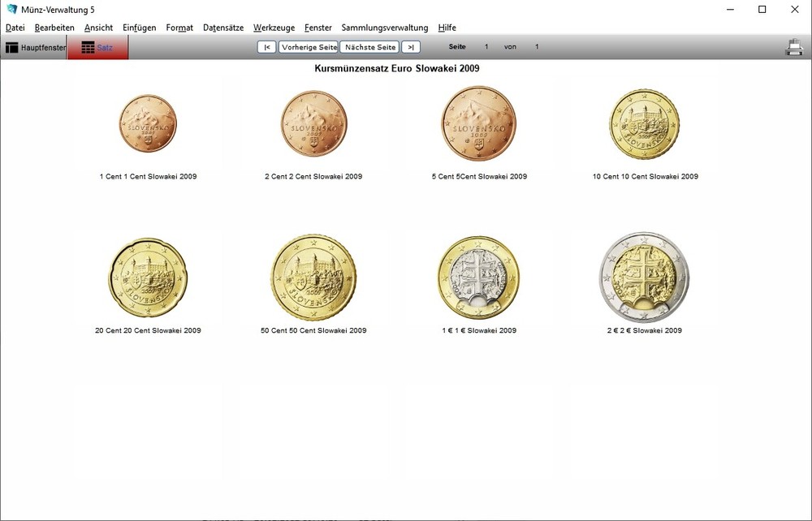This screenshot has width=812, height=521.
Task: Open the Sammlungsverwaltung menu
Action: coord(384,27)
